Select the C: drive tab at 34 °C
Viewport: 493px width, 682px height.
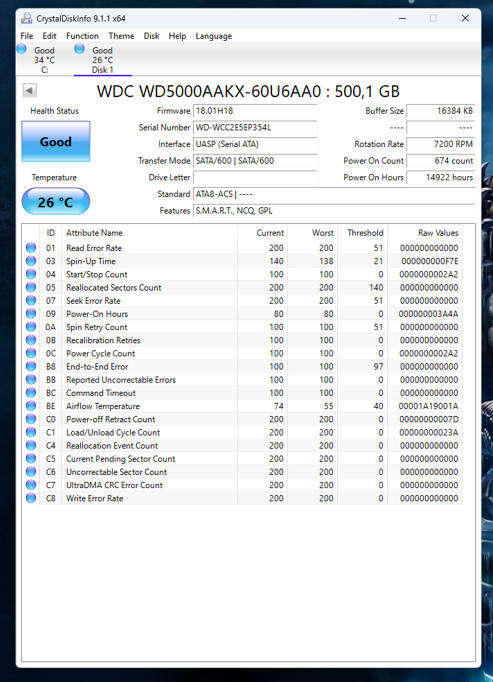(x=44, y=60)
